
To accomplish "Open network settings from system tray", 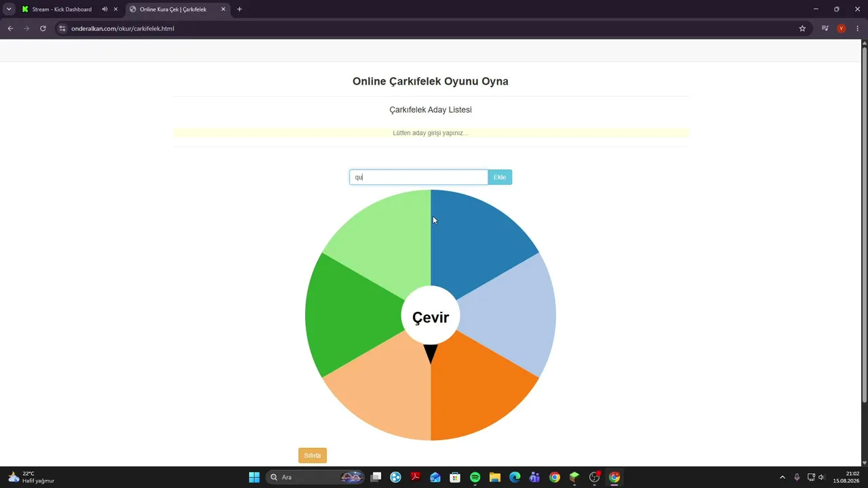I will (x=811, y=477).
